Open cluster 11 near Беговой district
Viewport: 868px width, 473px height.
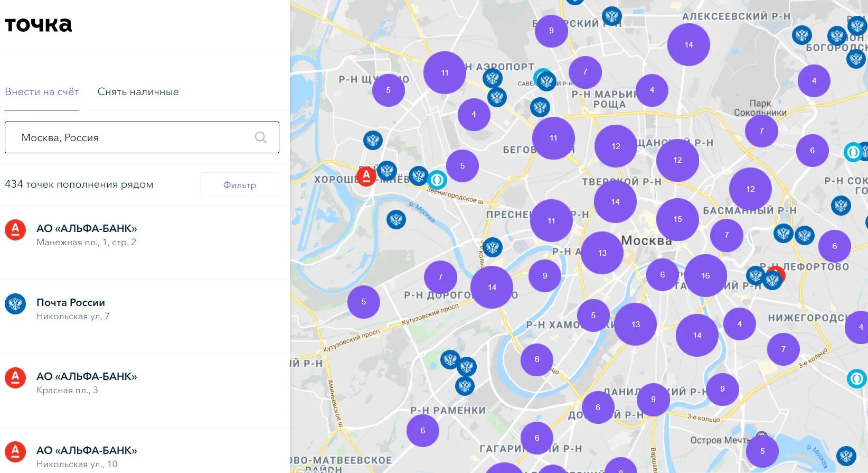(x=553, y=138)
